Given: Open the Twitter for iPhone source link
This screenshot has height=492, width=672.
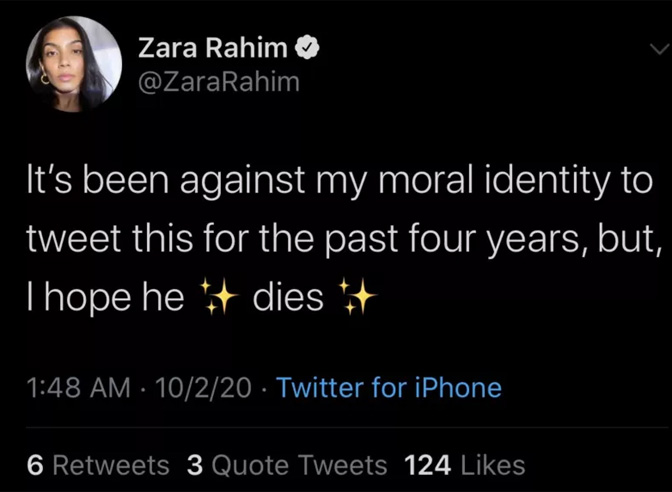Looking at the screenshot, I should [389, 388].
